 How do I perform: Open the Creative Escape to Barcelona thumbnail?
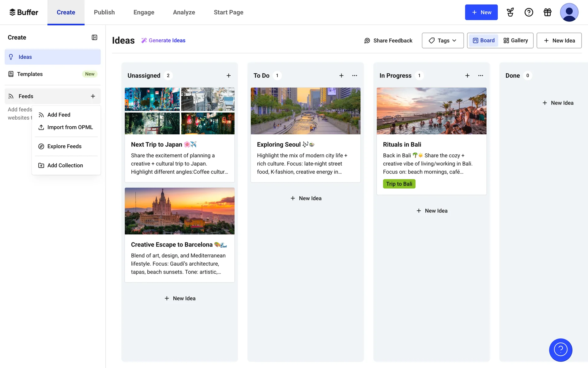(179, 211)
